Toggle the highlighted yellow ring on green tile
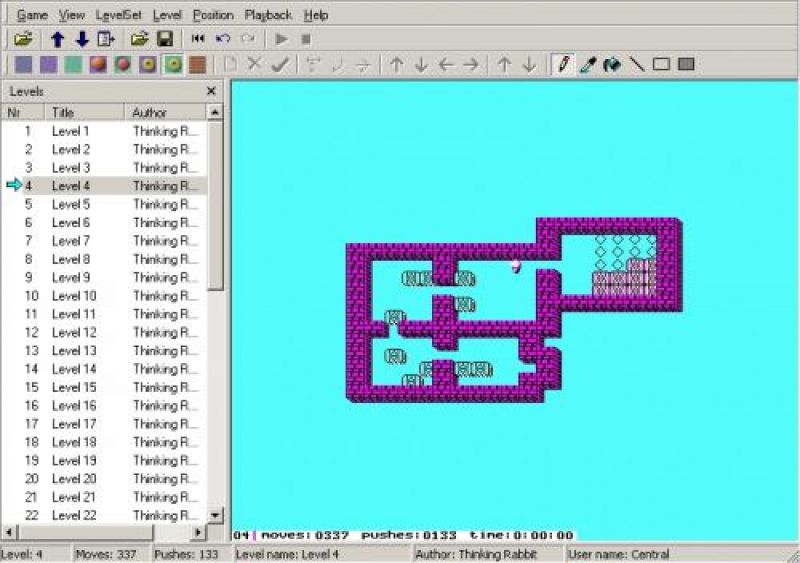Viewport: 800px width, 563px height. [x=173, y=65]
